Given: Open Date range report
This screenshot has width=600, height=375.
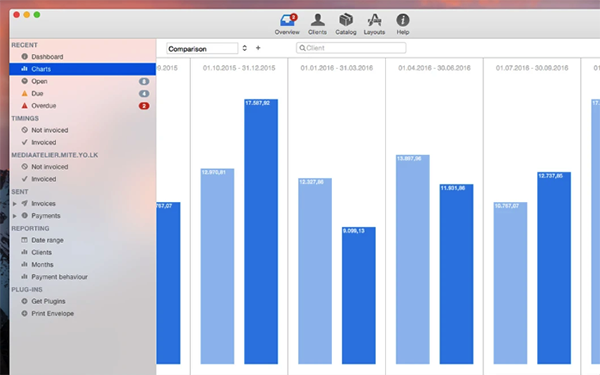Looking at the screenshot, I should pyautogui.click(x=83, y=240).
